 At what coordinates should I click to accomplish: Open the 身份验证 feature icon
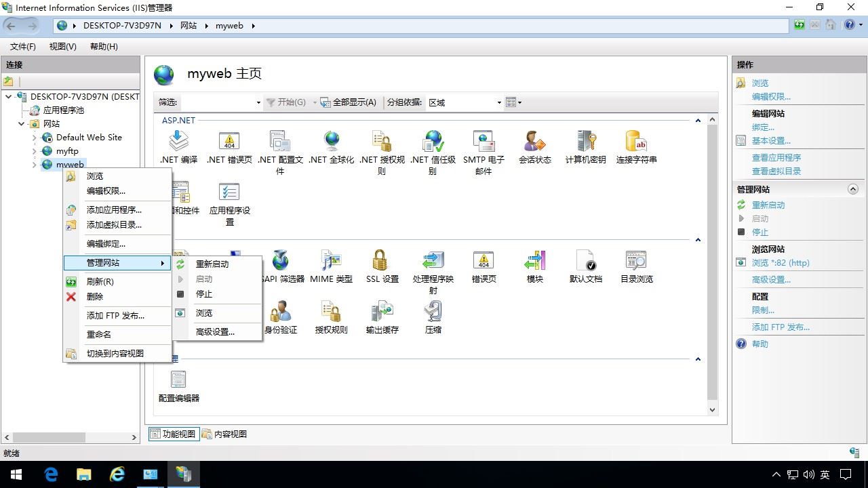(x=280, y=318)
